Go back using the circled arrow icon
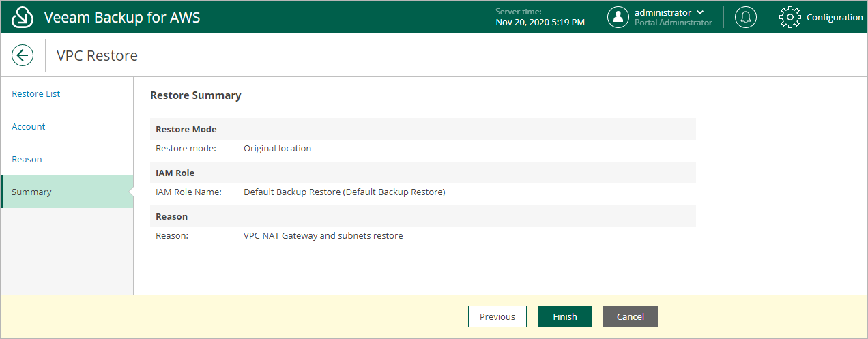868x339 pixels. [23, 55]
